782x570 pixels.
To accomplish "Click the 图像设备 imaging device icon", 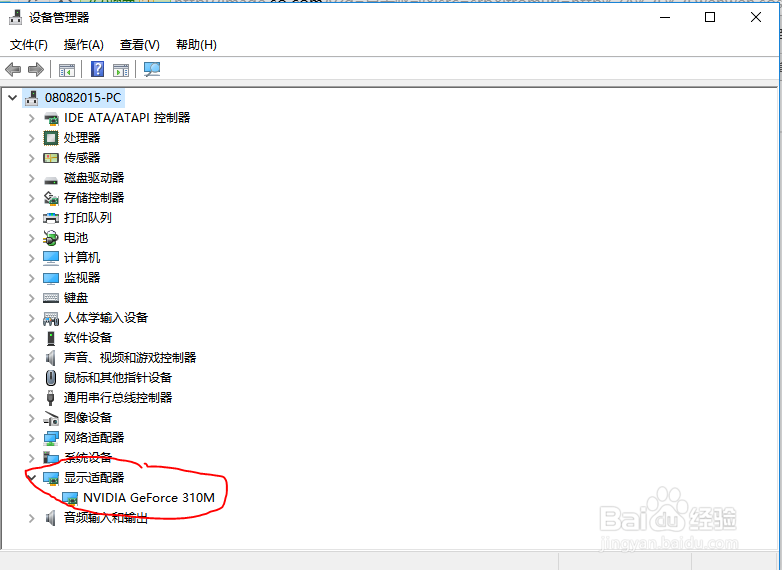I will coord(51,418).
